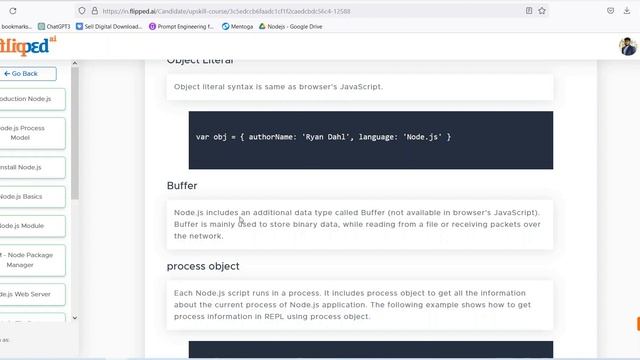Click the 'Object literal syntax' sentence
The image size is (640, 360).
tap(278, 87)
